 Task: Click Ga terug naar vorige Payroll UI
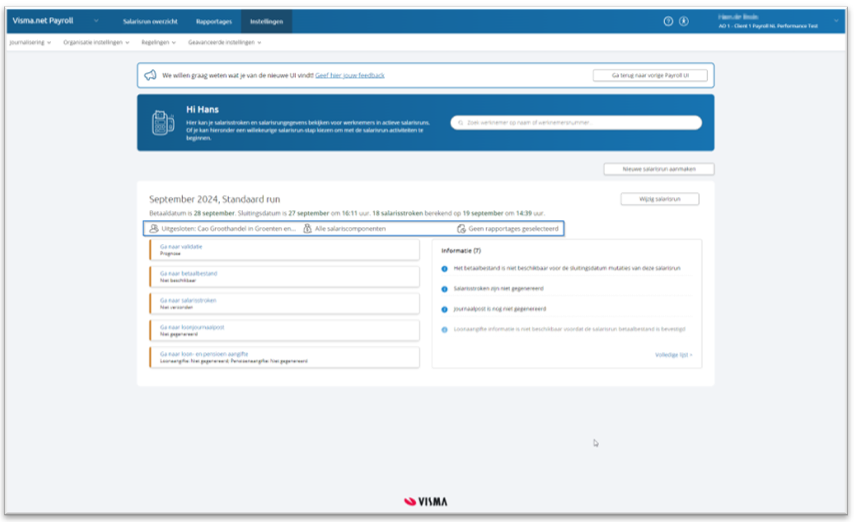pos(650,75)
